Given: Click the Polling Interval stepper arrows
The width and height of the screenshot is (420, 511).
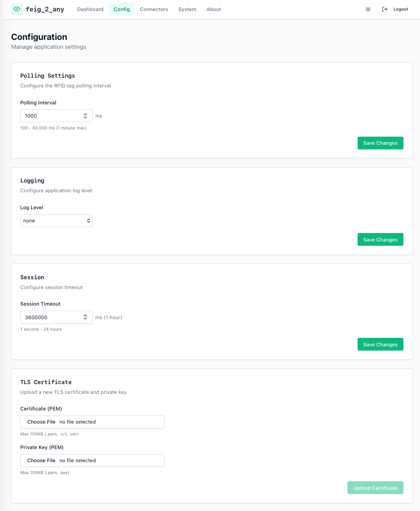Looking at the screenshot, I should [85, 116].
